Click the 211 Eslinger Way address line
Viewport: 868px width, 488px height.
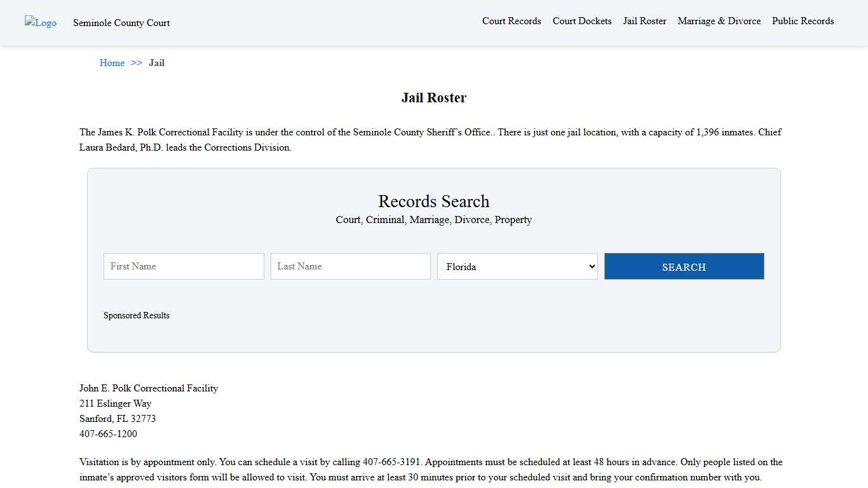[115, 403]
